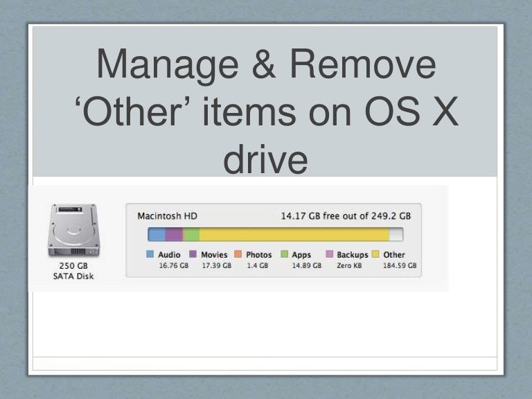Click the yellow Other segment of storage bar
Screen dimensions: 532x399
click(x=294, y=234)
